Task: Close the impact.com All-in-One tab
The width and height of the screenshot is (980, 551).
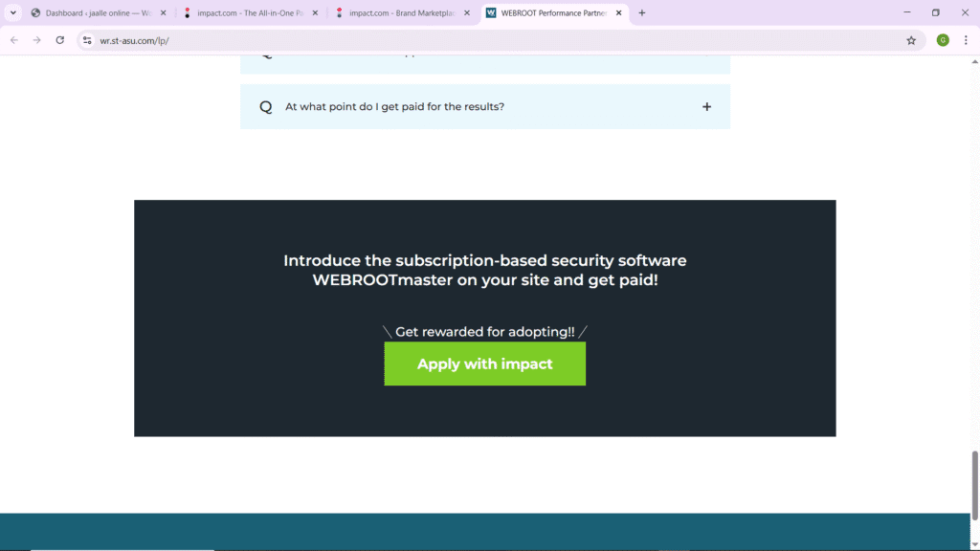Action: pos(315,12)
